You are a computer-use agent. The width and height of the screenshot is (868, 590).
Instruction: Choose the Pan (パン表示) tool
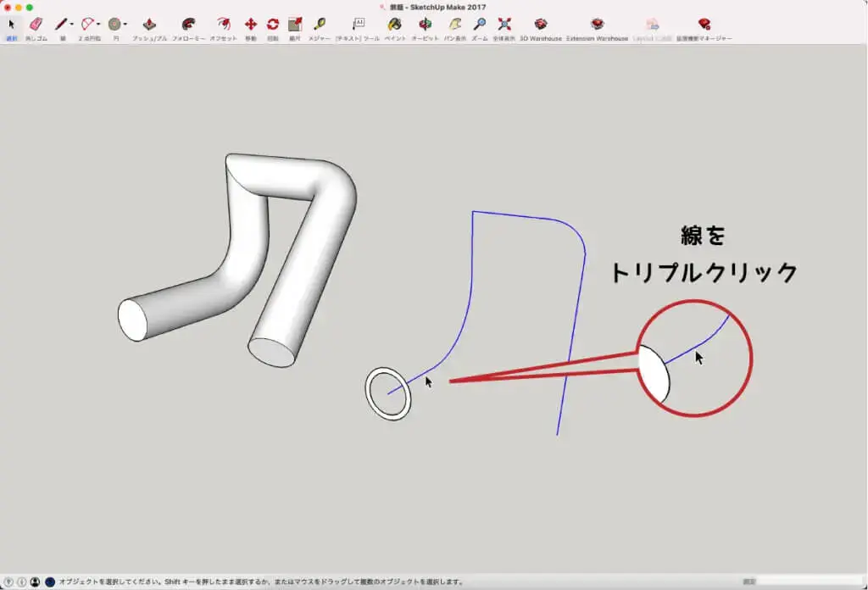click(x=455, y=25)
